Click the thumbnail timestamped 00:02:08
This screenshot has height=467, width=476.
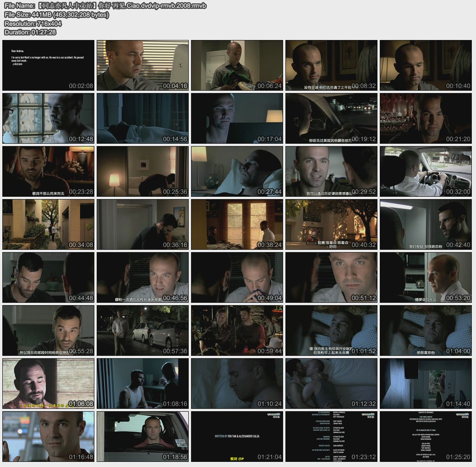coord(48,65)
